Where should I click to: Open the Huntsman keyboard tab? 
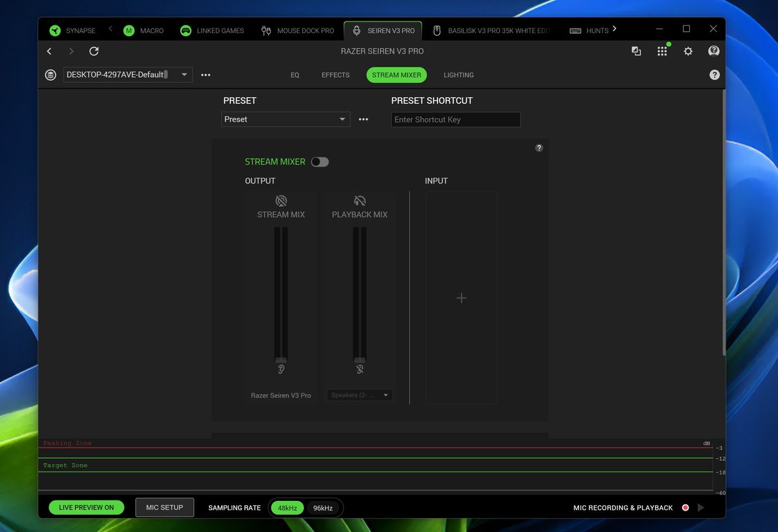(589, 30)
